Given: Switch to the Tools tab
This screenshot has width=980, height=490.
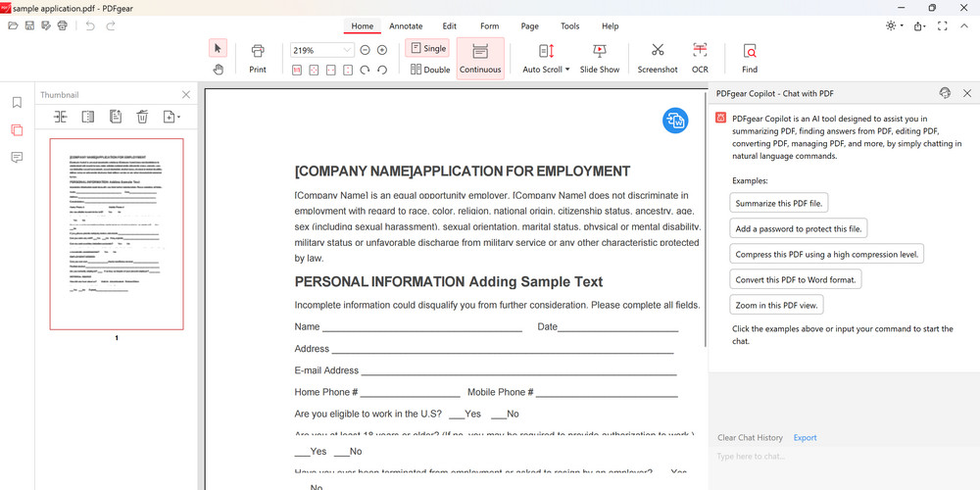Looking at the screenshot, I should 570,26.
